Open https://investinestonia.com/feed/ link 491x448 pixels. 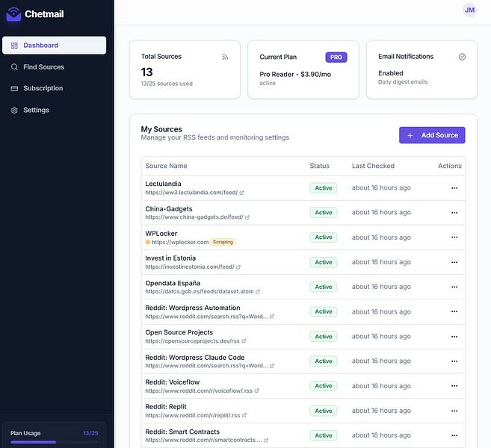pos(190,267)
